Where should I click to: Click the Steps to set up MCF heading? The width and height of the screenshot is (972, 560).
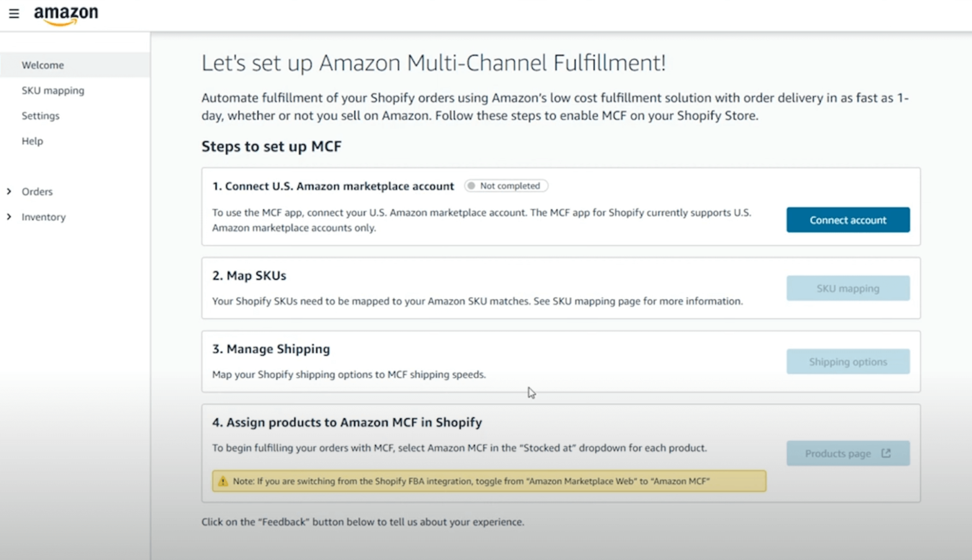pos(272,147)
